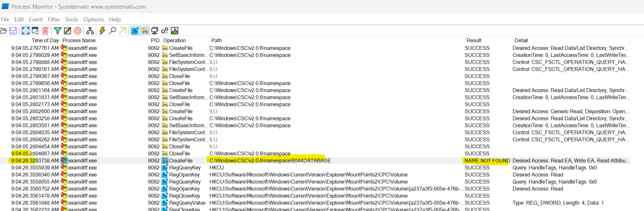Click the Operation column header

[174, 40]
